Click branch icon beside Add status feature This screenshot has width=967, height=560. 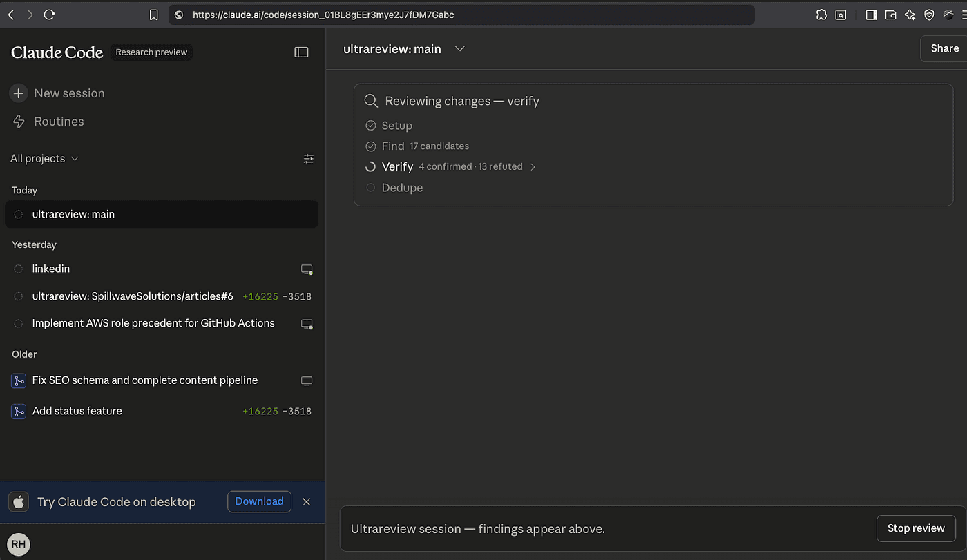click(19, 412)
